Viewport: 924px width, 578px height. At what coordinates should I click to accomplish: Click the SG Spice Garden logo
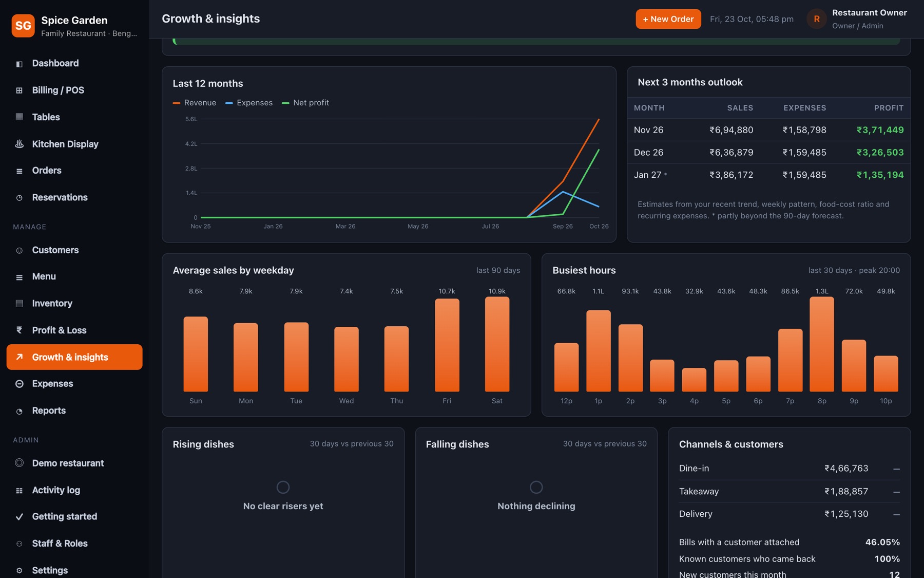(x=23, y=26)
